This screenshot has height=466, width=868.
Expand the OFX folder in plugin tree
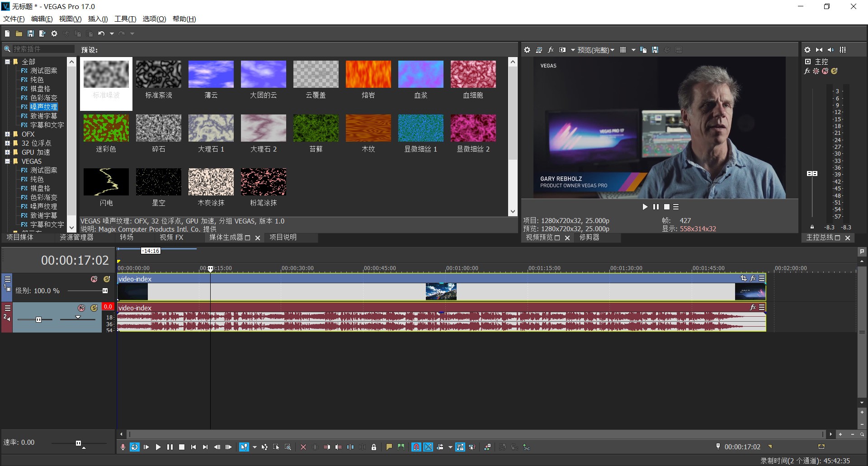click(7, 134)
